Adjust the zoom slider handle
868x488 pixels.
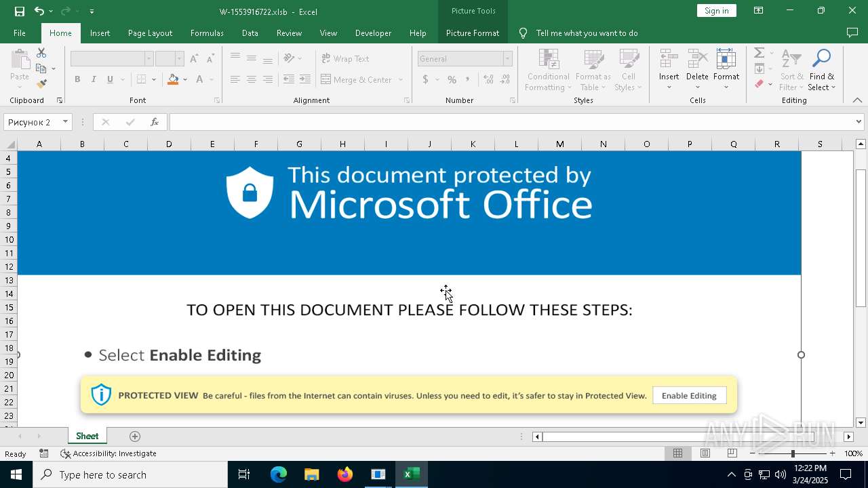pos(793,453)
